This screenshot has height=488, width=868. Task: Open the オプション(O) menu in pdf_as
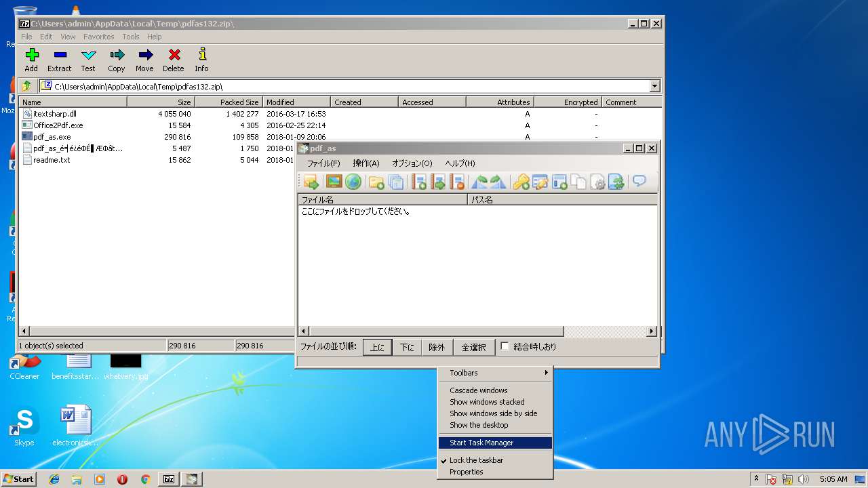coord(412,163)
